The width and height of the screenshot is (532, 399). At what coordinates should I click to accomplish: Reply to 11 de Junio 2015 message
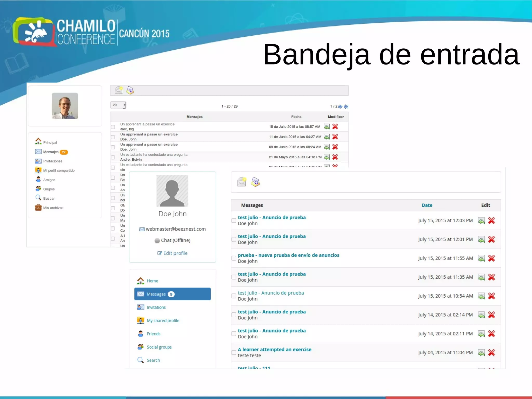coord(327,137)
